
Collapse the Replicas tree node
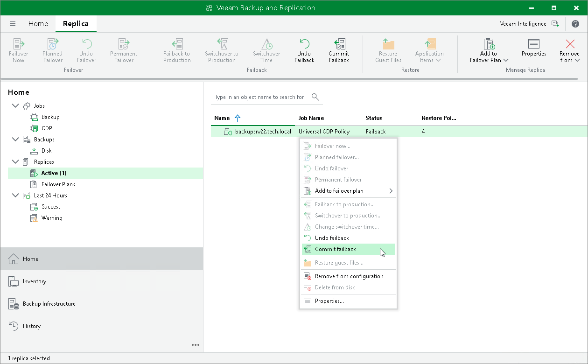point(15,162)
